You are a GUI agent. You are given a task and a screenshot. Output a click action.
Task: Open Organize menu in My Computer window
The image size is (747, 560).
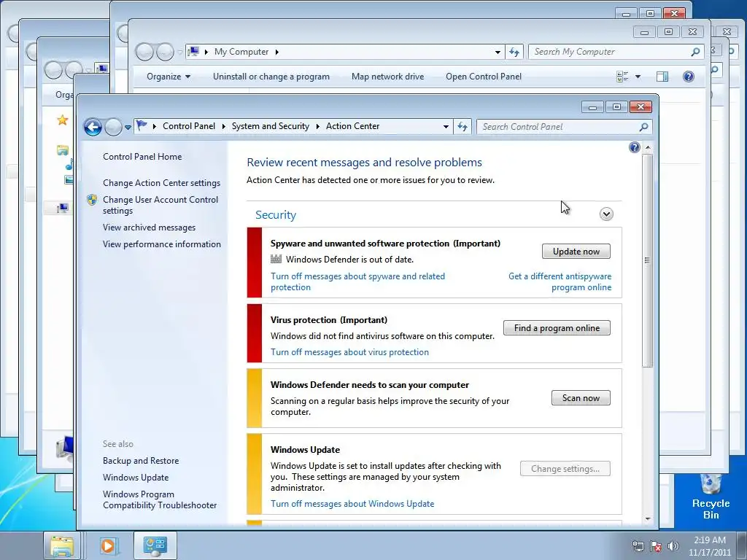point(169,77)
